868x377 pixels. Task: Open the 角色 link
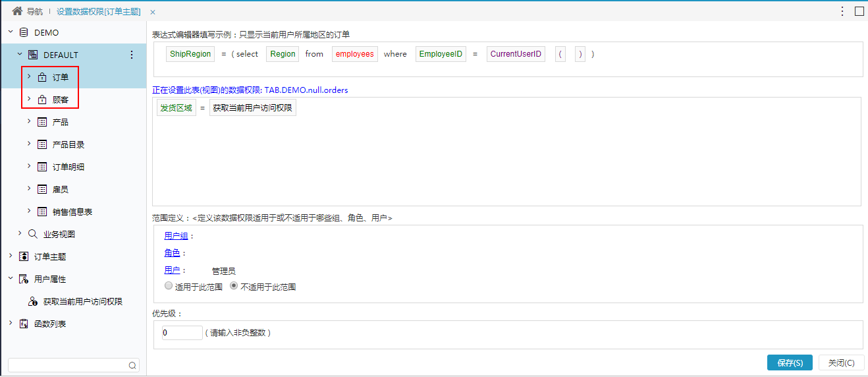tap(172, 253)
